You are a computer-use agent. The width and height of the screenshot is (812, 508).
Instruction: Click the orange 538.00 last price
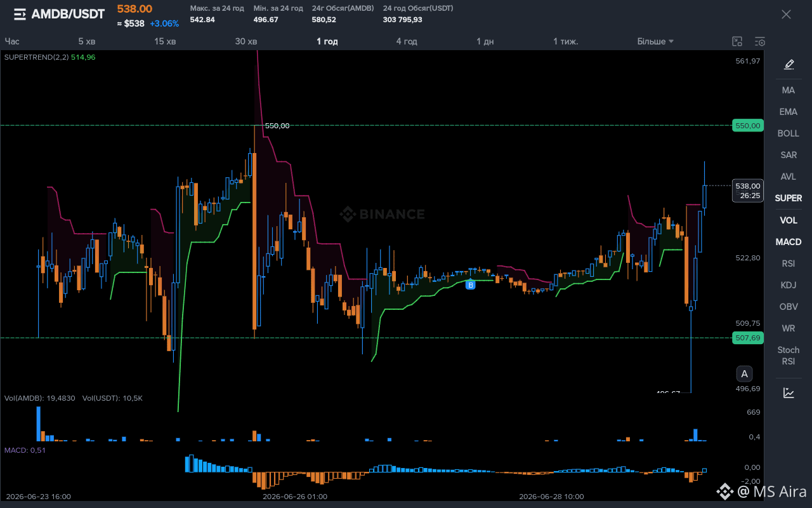point(134,9)
